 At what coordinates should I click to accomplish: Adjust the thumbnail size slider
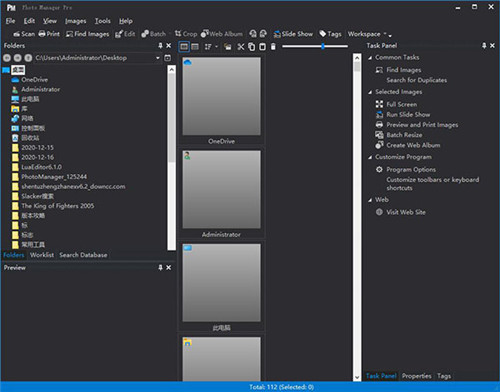pyautogui.click(x=323, y=46)
